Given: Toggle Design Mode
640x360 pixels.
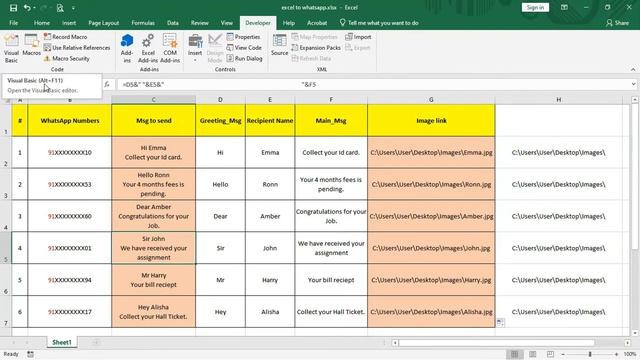Looking at the screenshot, I should coord(215,49).
